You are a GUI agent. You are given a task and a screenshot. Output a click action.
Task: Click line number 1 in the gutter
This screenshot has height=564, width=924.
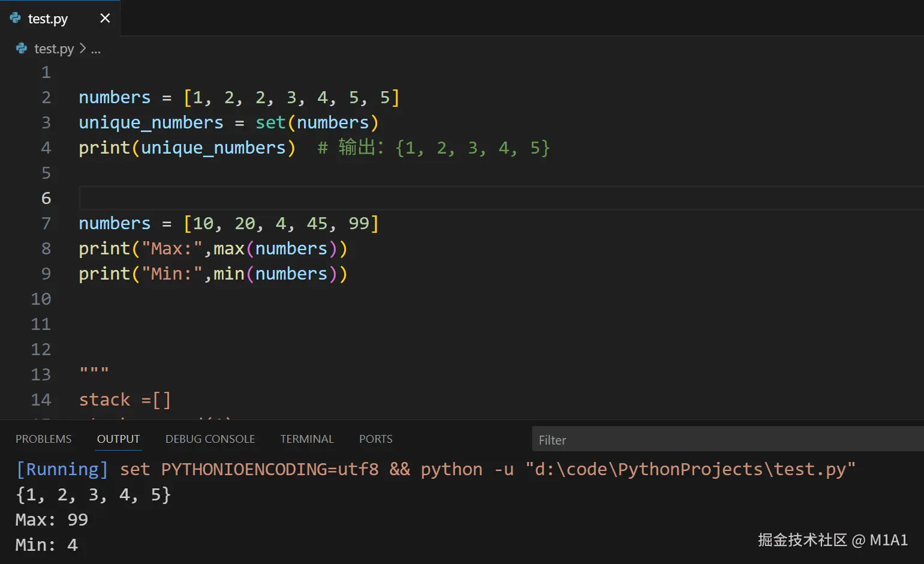46,73
